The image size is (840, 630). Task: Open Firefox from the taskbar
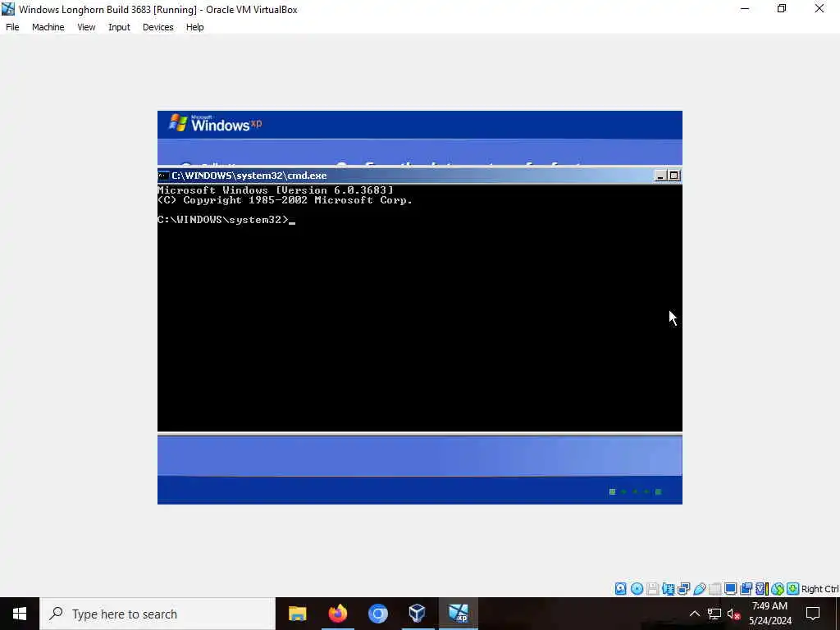(x=337, y=614)
